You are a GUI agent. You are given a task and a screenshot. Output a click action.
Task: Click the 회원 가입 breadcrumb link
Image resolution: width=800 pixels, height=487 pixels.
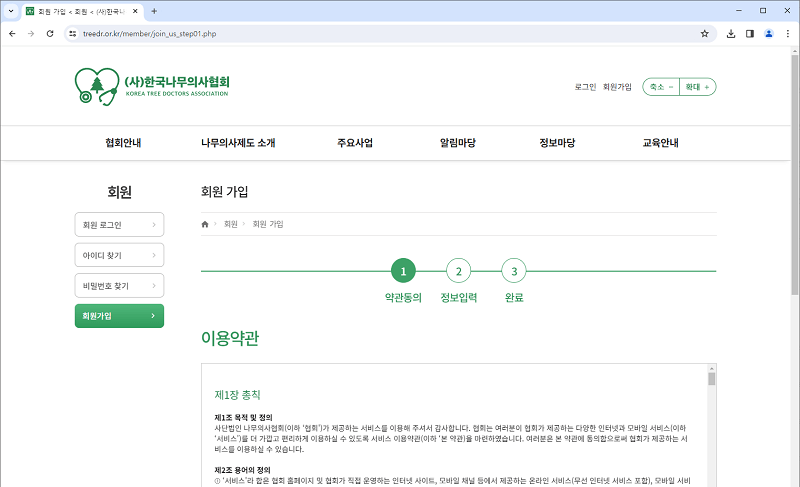[268, 224]
